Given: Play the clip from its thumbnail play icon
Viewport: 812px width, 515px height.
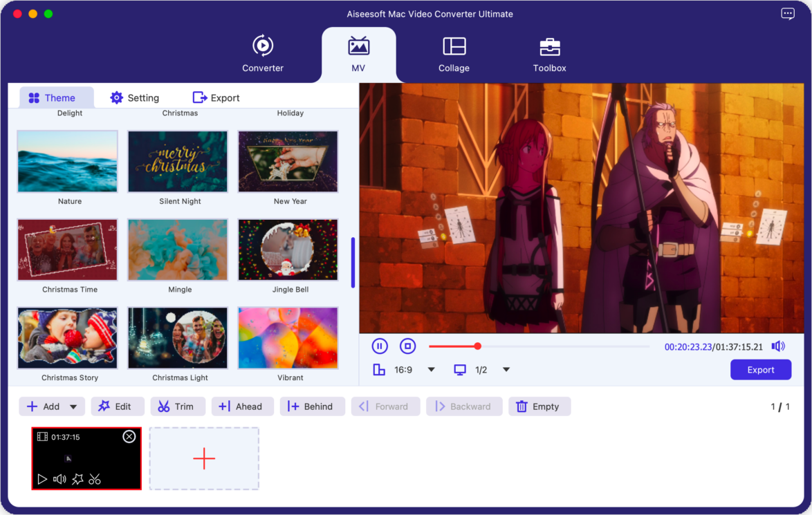Looking at the screenshot, I should (x=42, y=479).
